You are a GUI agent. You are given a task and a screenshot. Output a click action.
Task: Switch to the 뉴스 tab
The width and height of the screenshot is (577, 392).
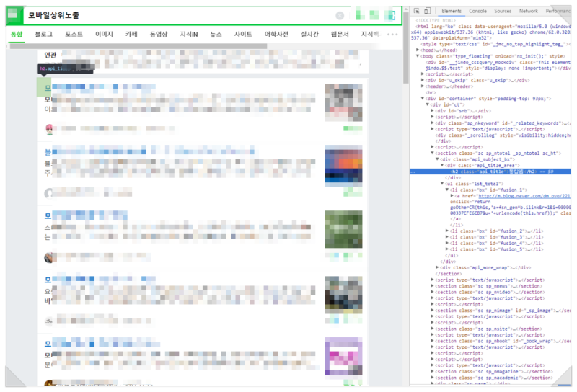click(x=216, y=34)
